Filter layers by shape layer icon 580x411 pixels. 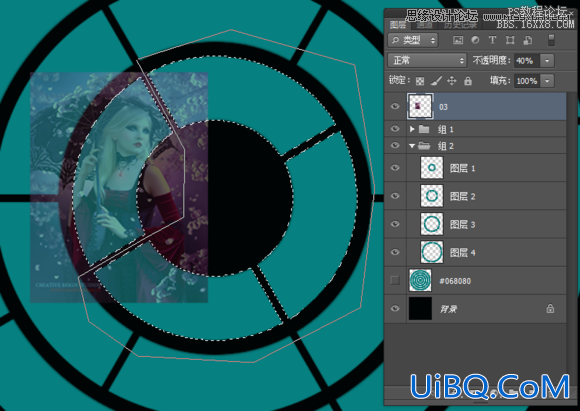pos(510,40)
